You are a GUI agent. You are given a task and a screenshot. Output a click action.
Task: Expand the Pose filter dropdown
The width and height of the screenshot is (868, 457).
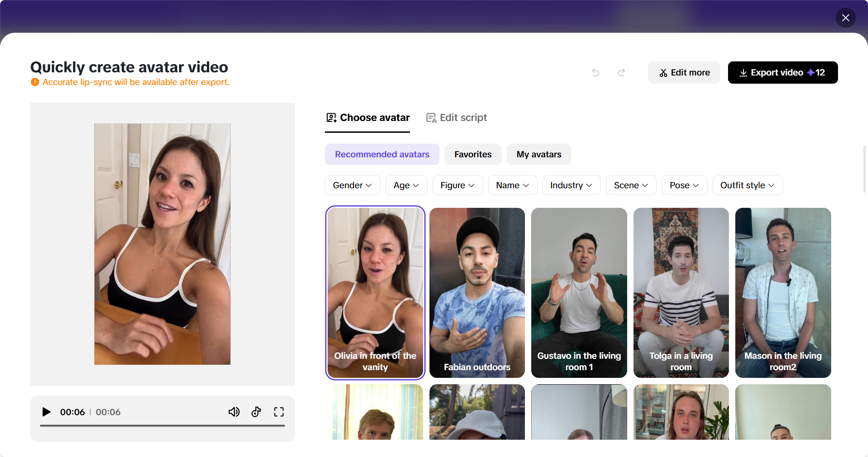tap(684, 185)
